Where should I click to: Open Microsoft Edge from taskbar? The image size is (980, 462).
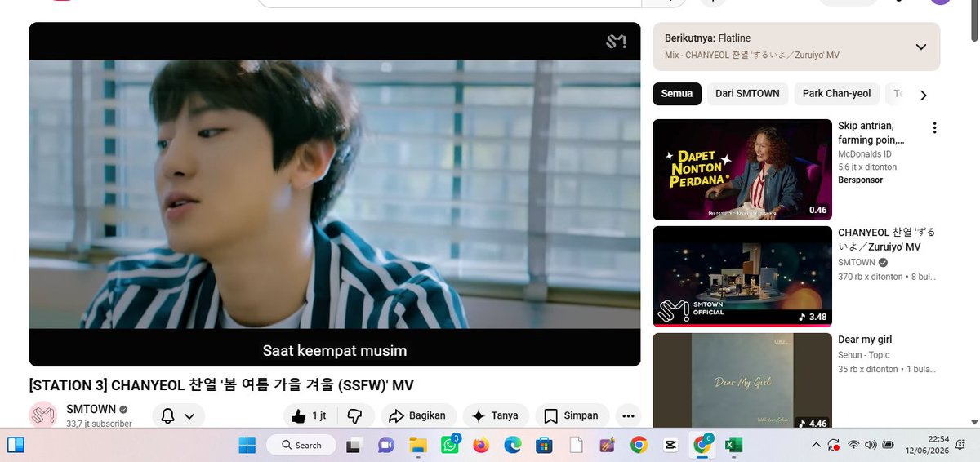coord(512,445)
